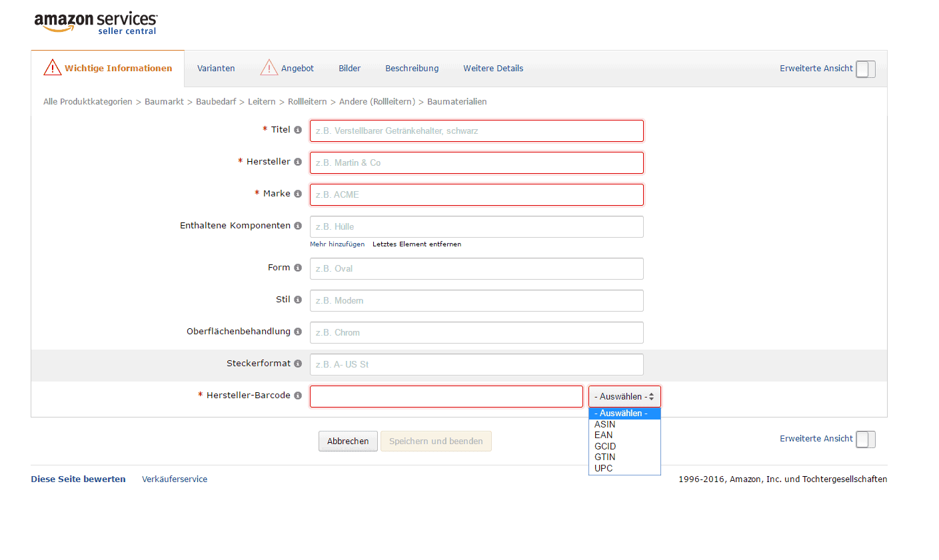939x560 pixels.
Task: Click the Leitern breadcrumb
Action: 261,102
